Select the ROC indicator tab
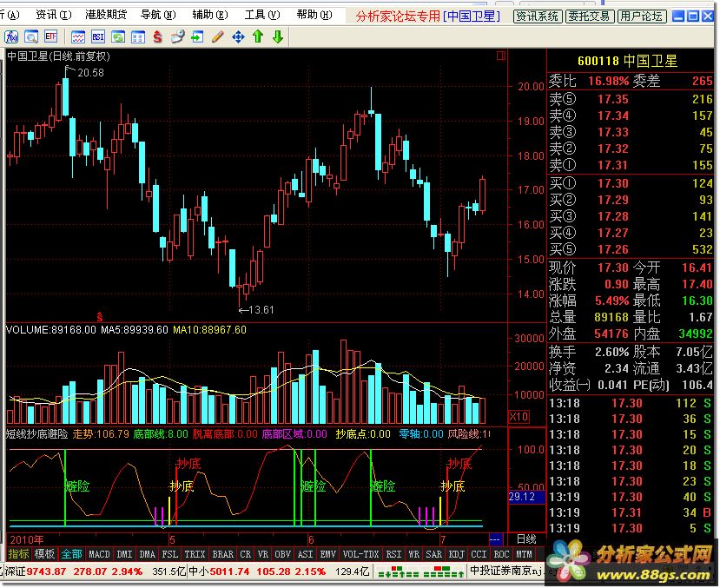 (x=501, y=554)
